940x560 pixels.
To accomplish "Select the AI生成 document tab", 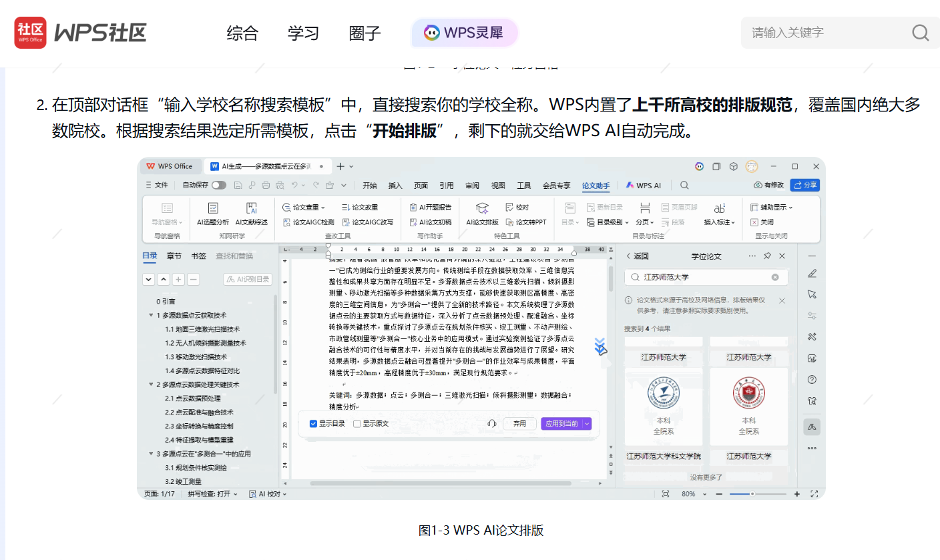I will pyautogui.click(x=267, y=166).
